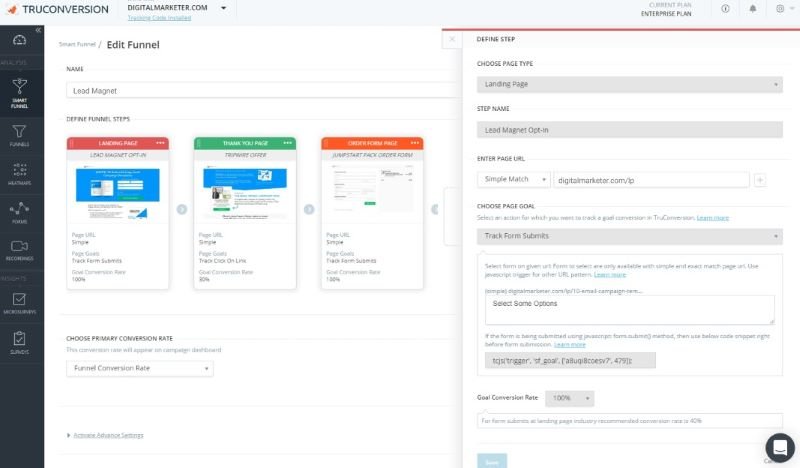Open the Goal Conversion Rate 100% dropdown

coord(569,398)
